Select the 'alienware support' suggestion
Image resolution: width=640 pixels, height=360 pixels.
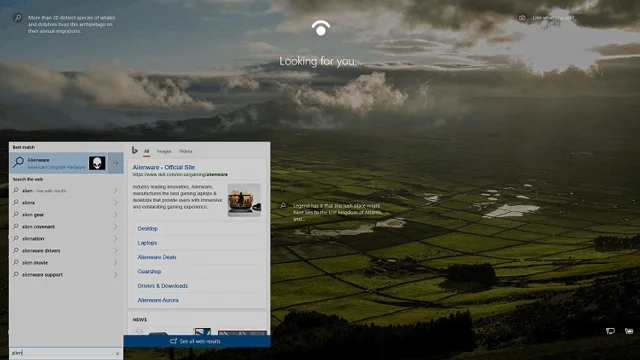(x=66, y=275)
